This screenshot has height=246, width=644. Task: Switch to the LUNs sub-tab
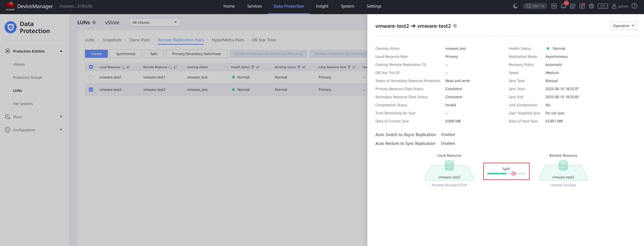90,40
